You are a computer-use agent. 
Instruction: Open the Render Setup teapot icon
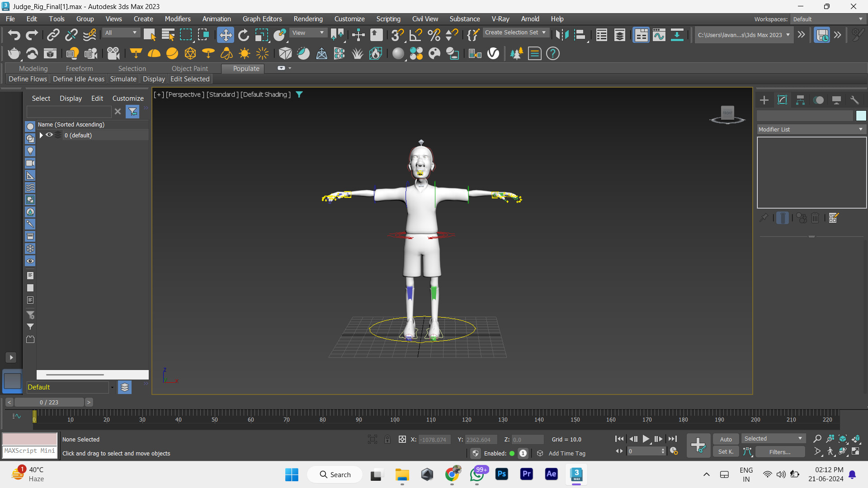(14, 53)
